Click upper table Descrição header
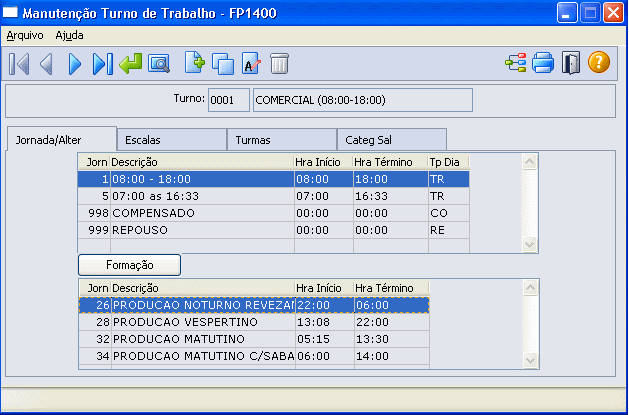Screen dimensions: 629x415 [203, 162]
